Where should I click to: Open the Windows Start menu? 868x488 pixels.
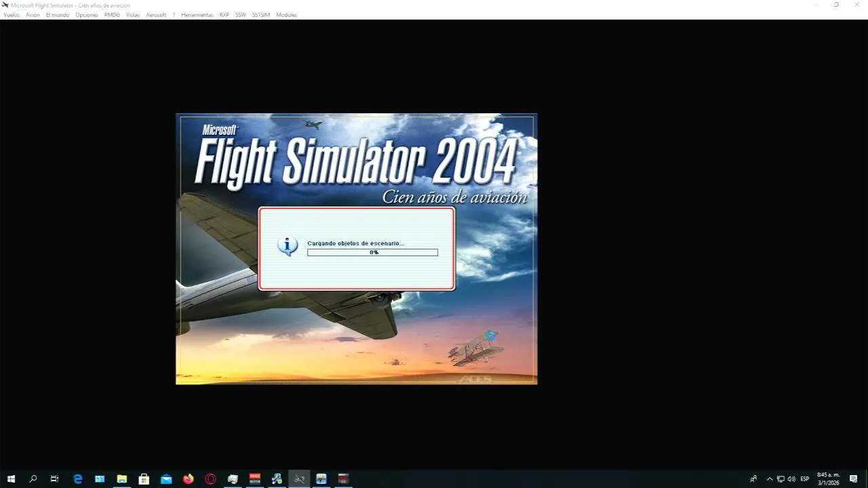(11, 479)
